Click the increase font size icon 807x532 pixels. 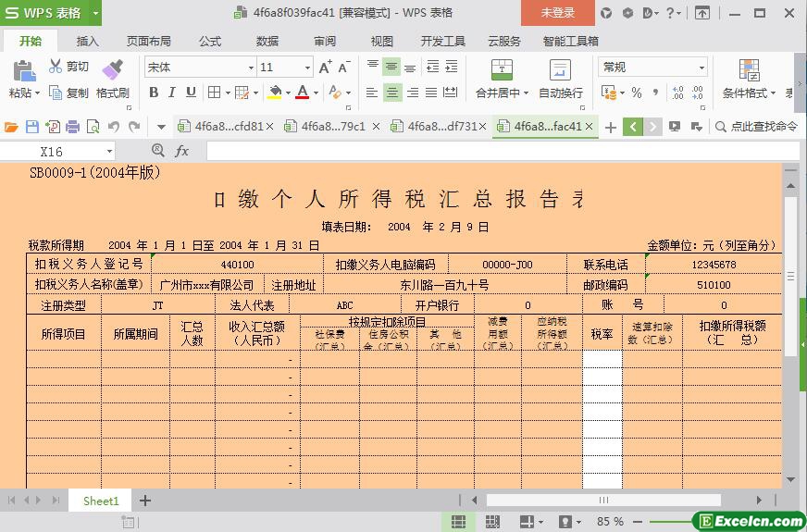(325, 68)
